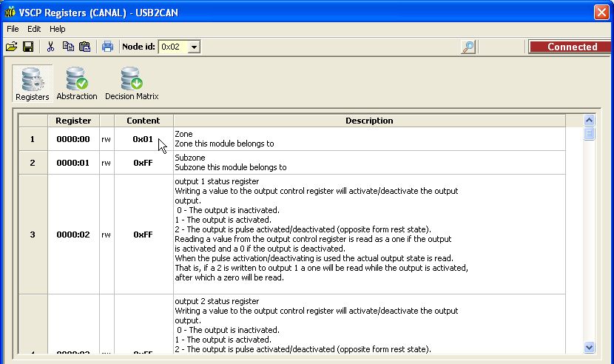Click the Print toolbar icon
The width and height of the screenshot is (614, 364).
pyautogui.click(x=107, y=47)
